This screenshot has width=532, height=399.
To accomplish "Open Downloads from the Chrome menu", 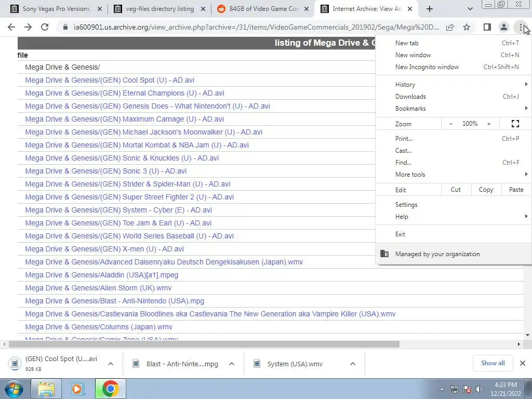I will point(453,97).
